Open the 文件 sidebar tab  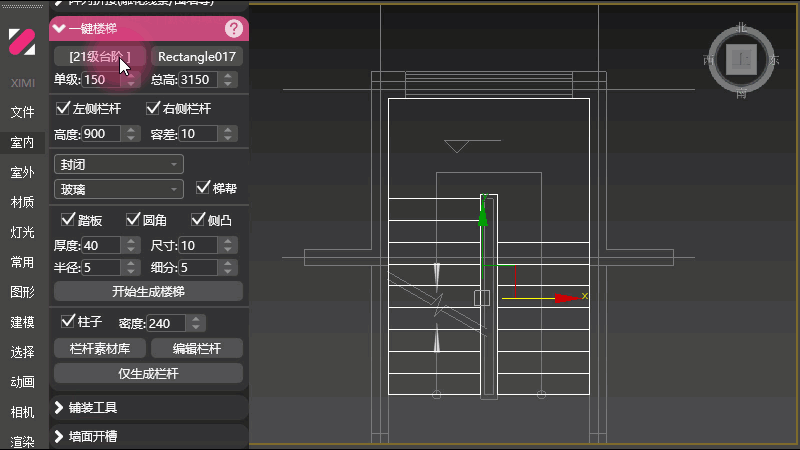22,112
